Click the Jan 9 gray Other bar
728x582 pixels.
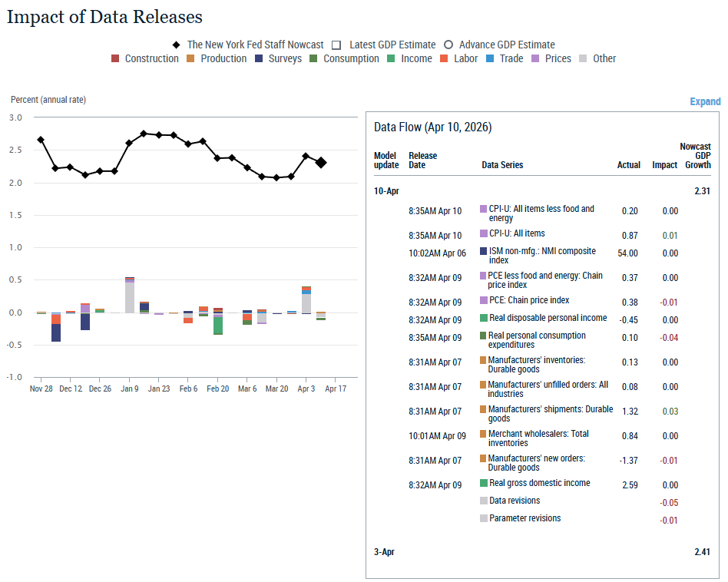[130, 297]
